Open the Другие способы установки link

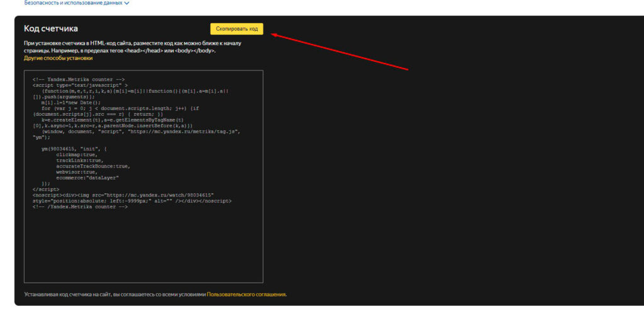point(58,58)
